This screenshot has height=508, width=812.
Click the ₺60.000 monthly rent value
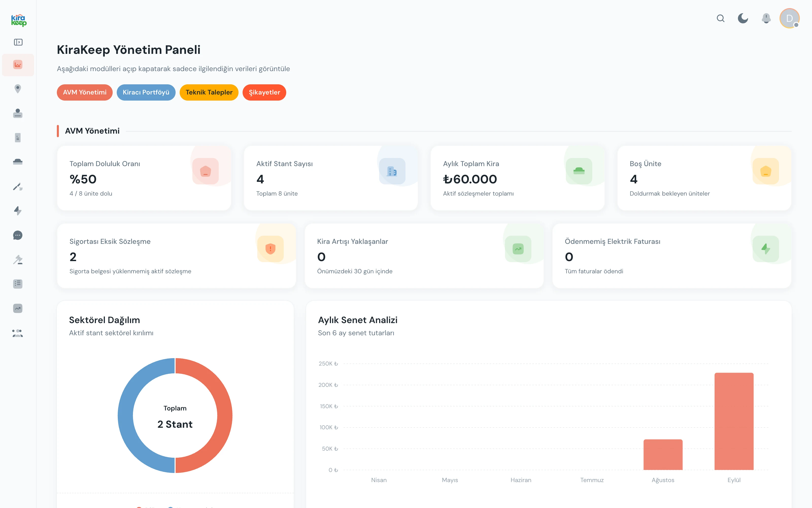tap(470, 179)
